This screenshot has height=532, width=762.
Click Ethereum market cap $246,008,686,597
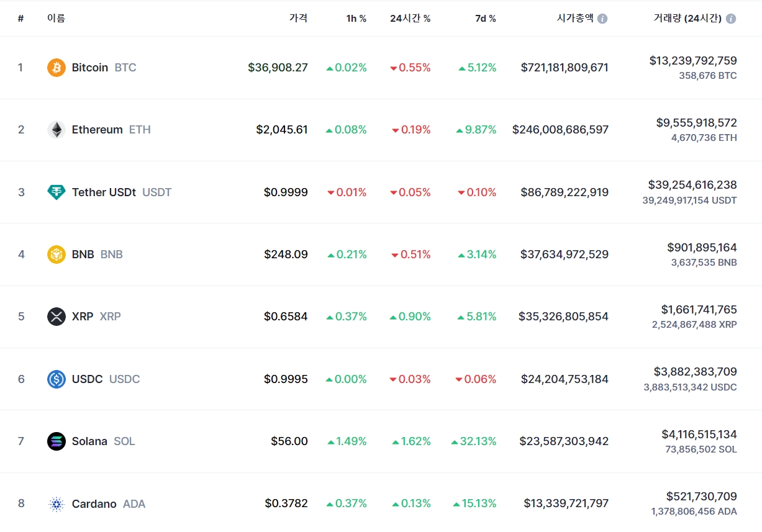pos(561,130)
